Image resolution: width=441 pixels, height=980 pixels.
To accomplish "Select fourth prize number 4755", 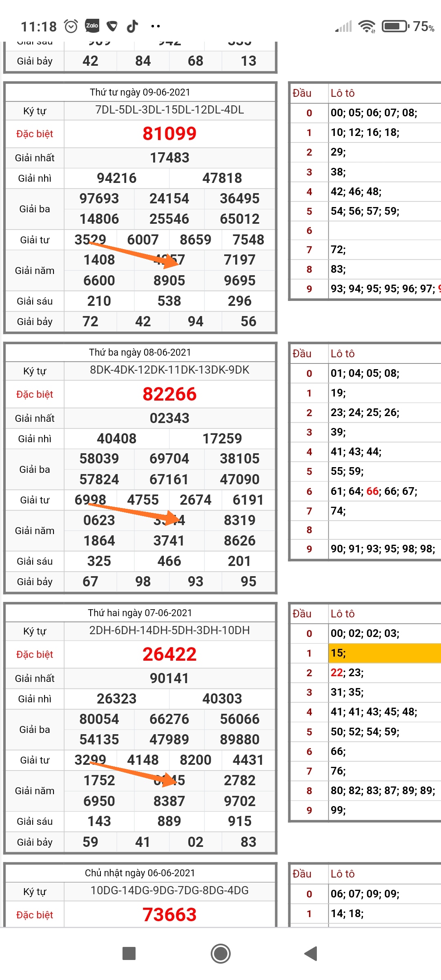I will (x=143, y=500).
